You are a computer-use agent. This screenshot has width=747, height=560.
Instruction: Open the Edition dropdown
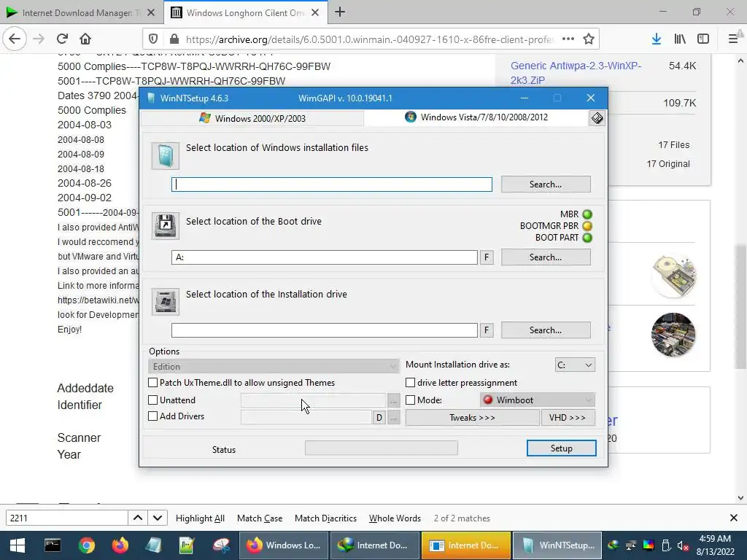[x=274, y=366]
